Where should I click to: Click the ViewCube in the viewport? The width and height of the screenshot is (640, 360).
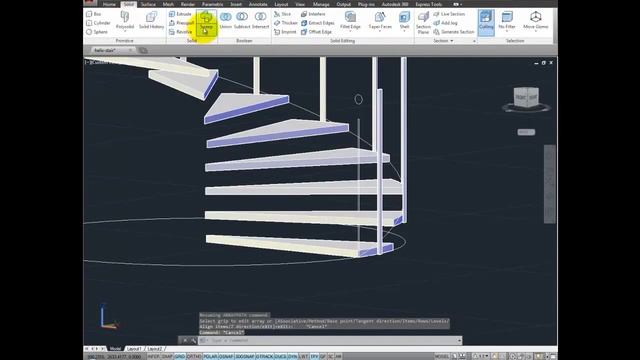pos(526,98)
